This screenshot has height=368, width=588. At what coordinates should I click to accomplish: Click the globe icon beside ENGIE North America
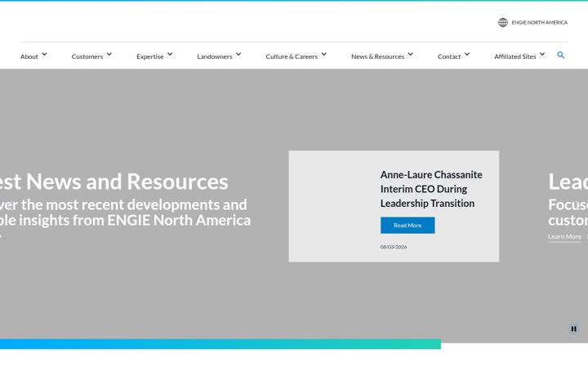(x=503, y=23)
